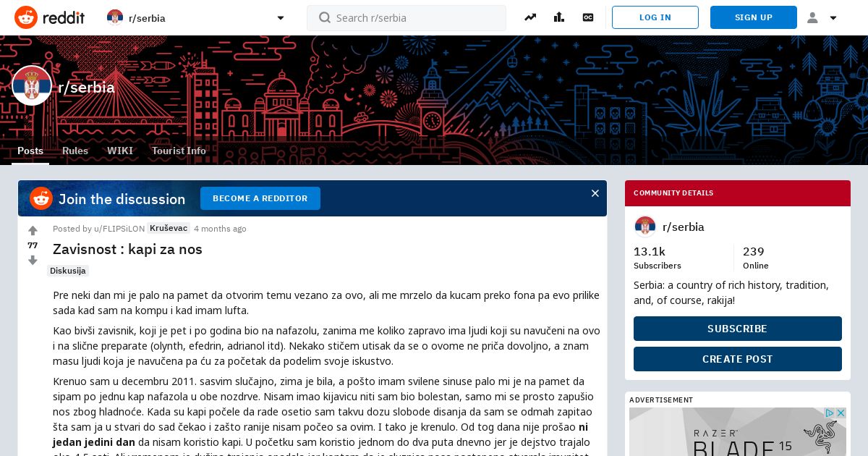Open r/serbia link in community details
Image resolution: width=868 pixels, height=456 pixels.
(x=684, y=227)
